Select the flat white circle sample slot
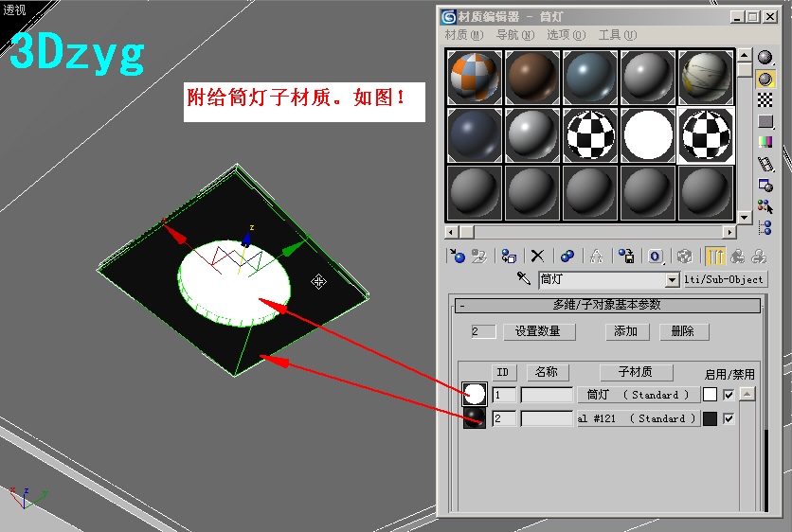This screenshot has height=532, width=792. pos(648,135)
